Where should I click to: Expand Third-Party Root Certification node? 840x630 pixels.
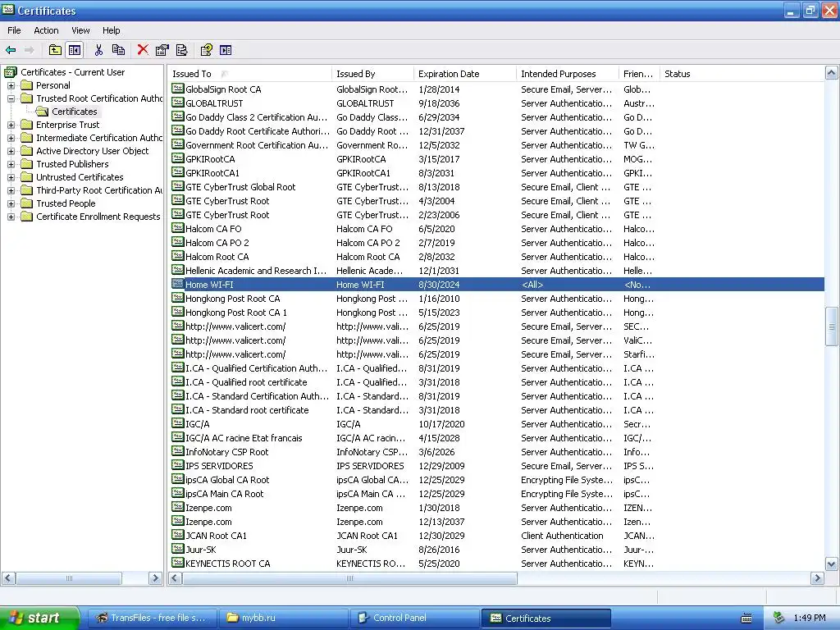click(11, 190)
